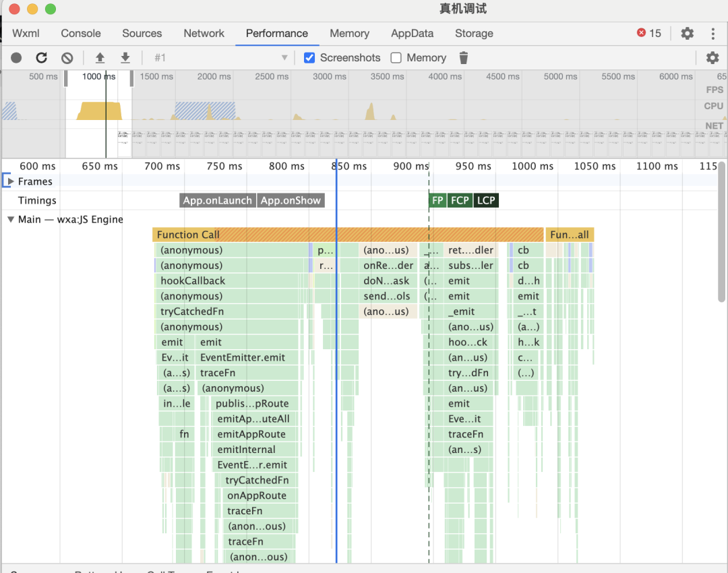
Task: Save the profile with the download arrow
Action: pyautogui.click(x=125, y=57)
